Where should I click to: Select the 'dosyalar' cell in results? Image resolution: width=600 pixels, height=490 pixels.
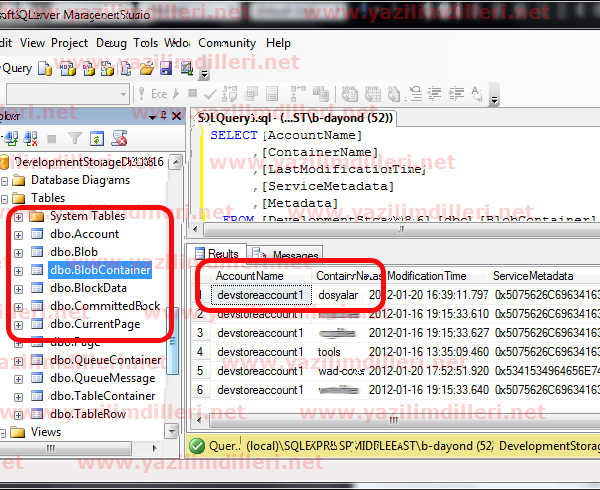(x=338, y=295)
